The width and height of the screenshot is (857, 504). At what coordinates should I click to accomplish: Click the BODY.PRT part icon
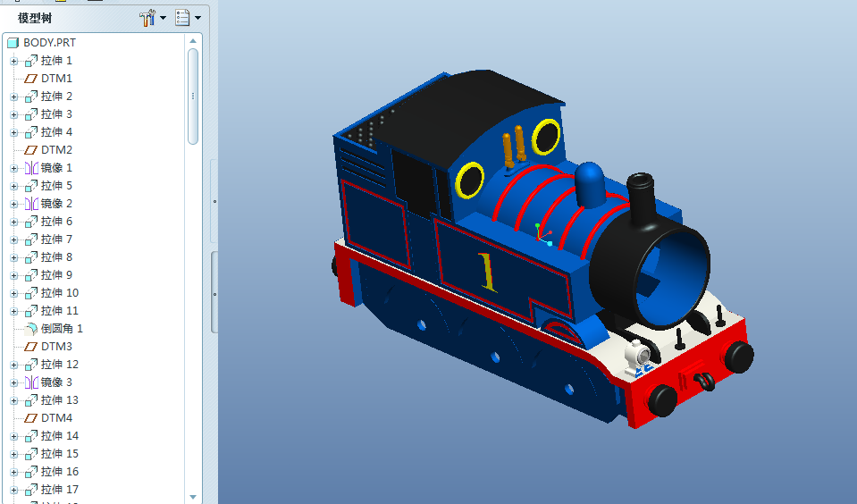13,43
